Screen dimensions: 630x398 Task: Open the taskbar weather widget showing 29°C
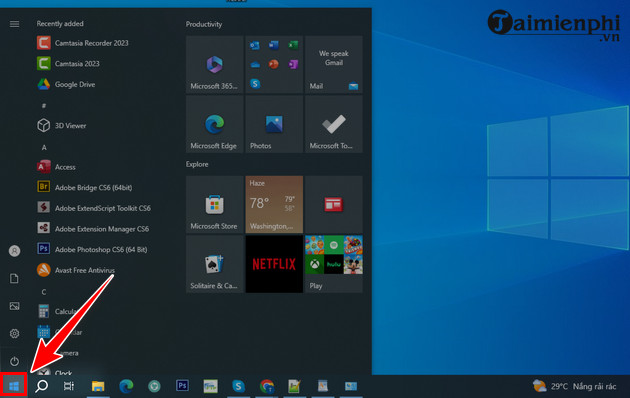tap(575, 386)
